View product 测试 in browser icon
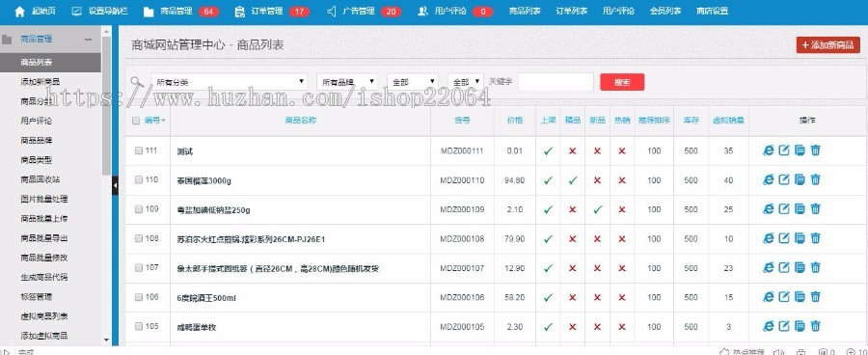 click(769, 150)
